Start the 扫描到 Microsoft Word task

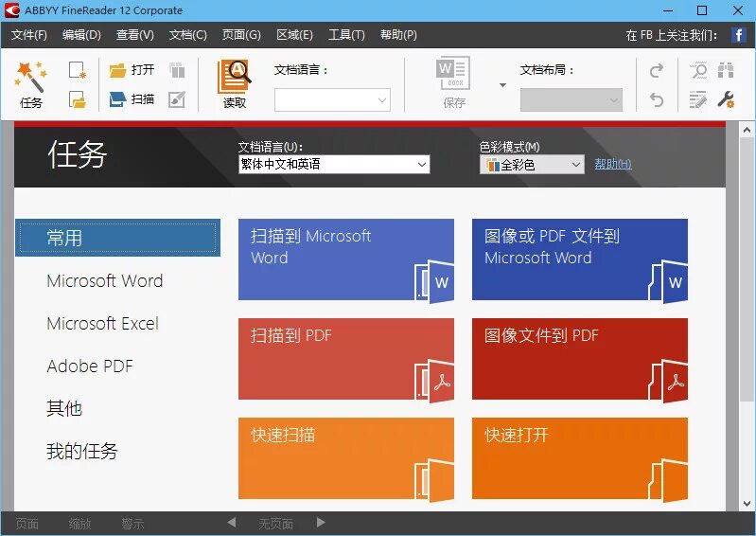click(x=346, y=259)
